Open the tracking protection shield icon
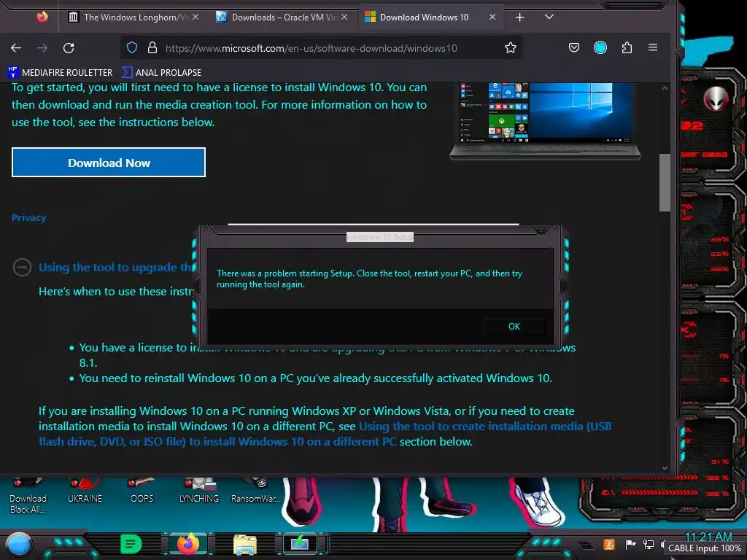The height and width of the screenshot is (560, 747). (132, 47)
